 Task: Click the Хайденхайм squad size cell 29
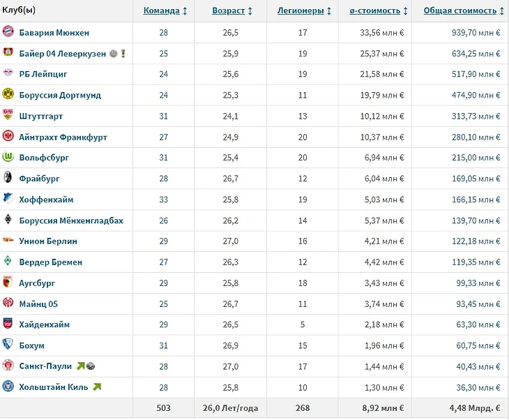coord(164,325)
